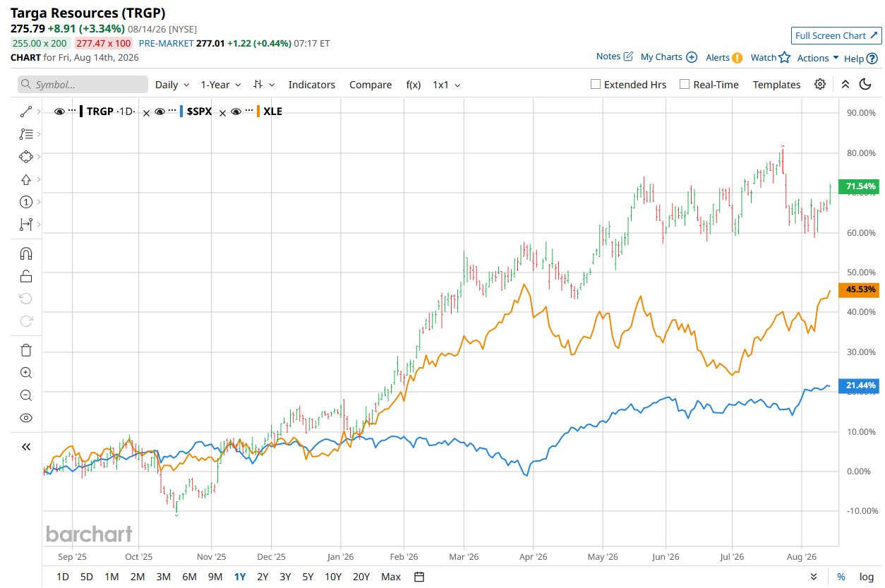Image resolution: width=885 pixels, height=588 pixels.
Task: Click the Alerts link
Action: [x=718, y=58]
